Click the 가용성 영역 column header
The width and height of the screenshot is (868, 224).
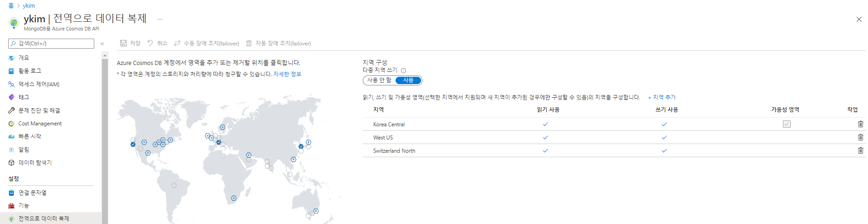pyautogui.click(x=785, y=110)
